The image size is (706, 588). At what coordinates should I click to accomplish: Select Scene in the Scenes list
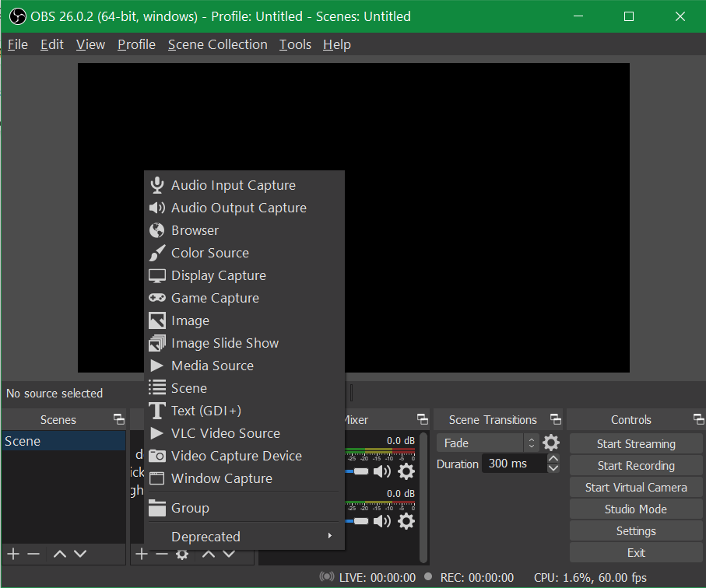(64, 441)
